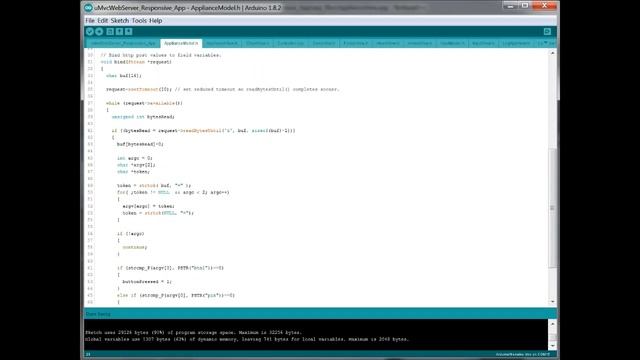
Task: Click the 'int argc = 0;' line
Action: 134,158
